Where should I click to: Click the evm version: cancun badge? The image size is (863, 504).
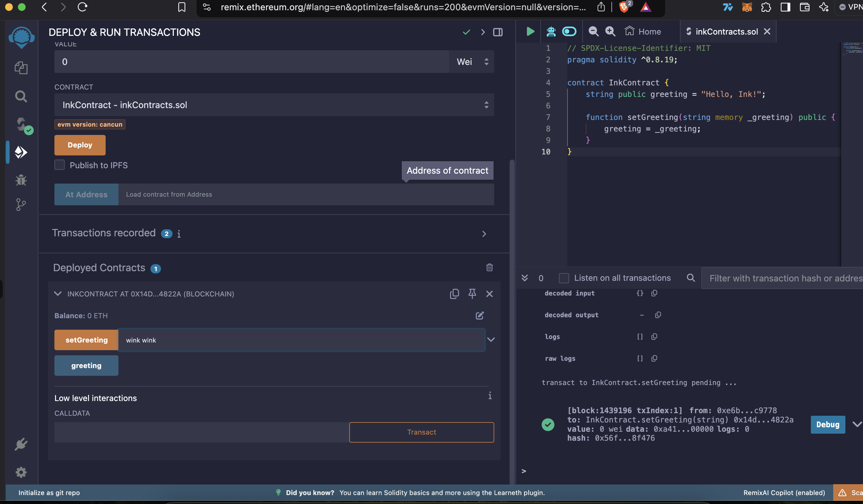tap(90, 124)
